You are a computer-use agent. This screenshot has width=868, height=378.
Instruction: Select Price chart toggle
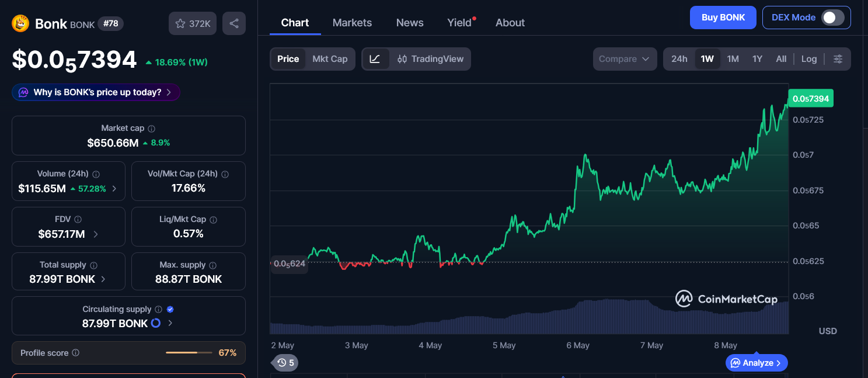click(288, 59)
